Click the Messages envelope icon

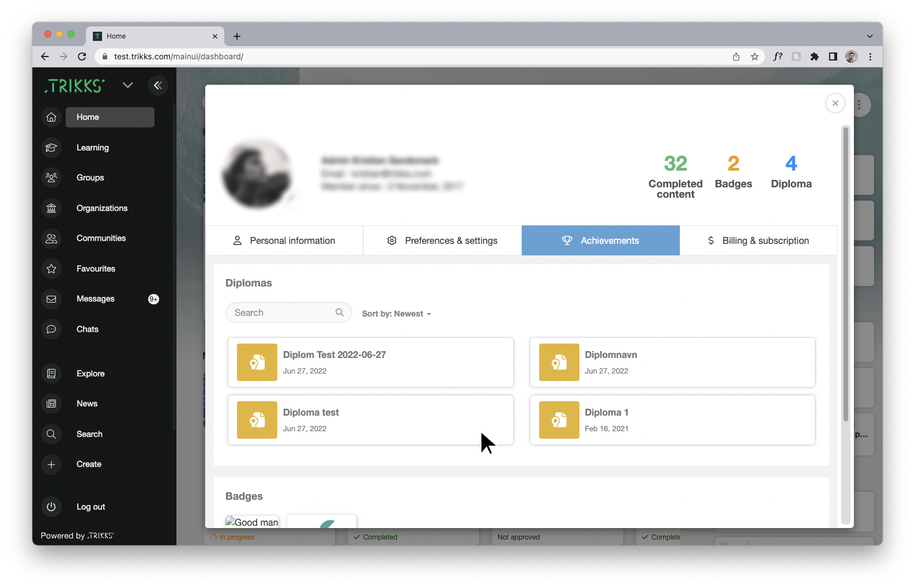click(51, 299)
